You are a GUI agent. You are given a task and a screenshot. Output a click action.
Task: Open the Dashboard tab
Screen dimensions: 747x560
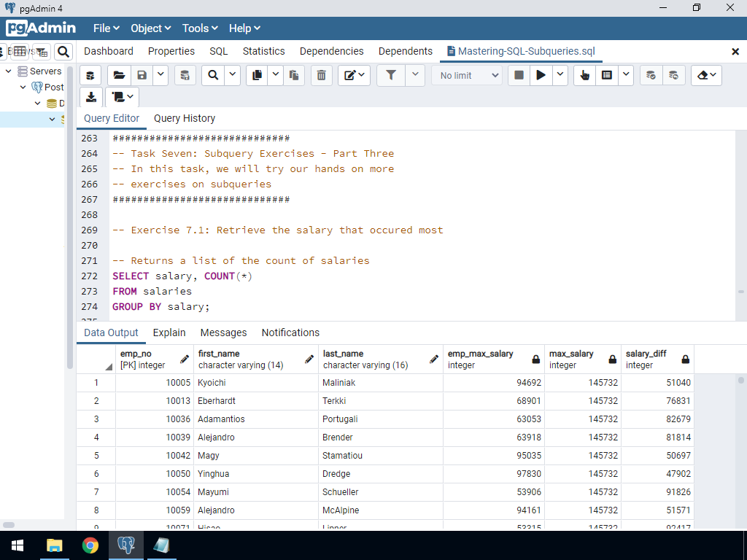[109, 51]
